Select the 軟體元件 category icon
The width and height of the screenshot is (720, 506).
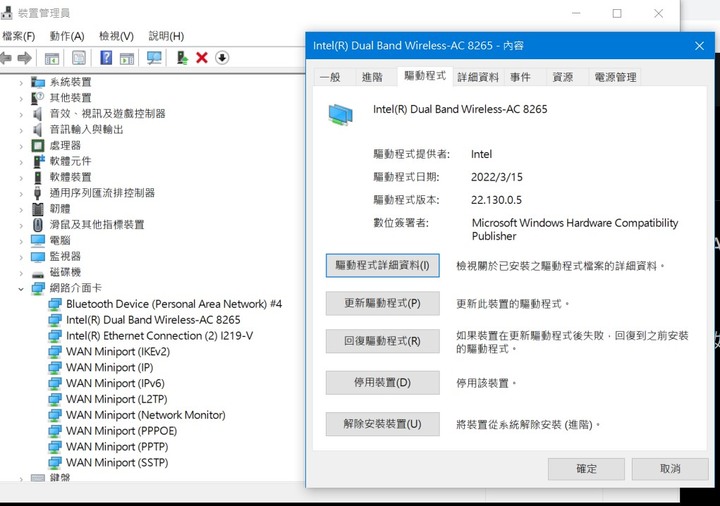[x=39, y=161]
